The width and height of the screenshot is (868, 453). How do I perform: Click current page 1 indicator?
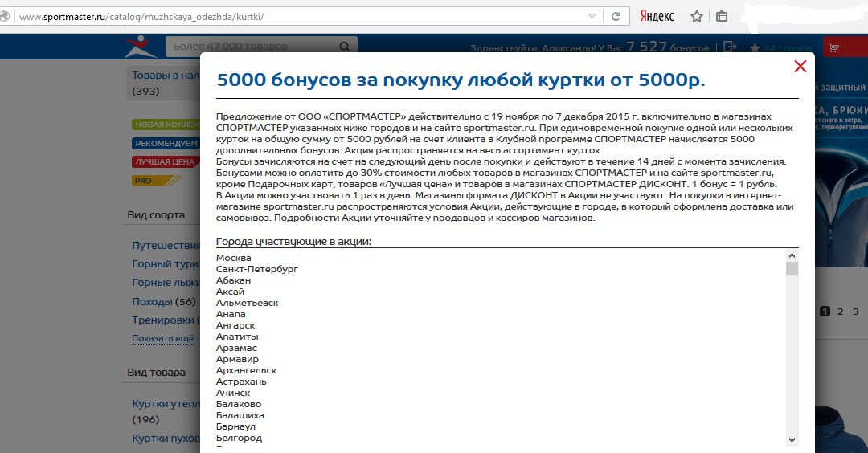[x=825, y=312]
